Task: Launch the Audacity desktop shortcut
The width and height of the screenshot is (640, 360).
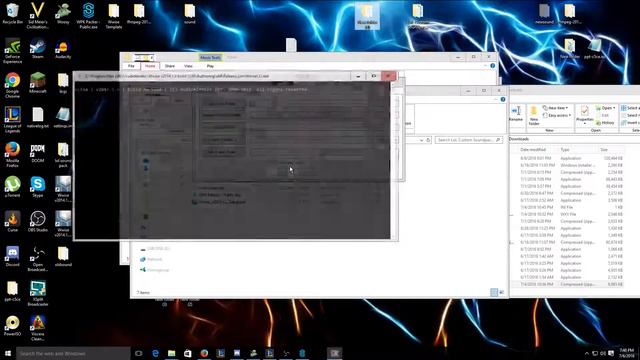Action: pyautogui.click(x=63, y=49)
